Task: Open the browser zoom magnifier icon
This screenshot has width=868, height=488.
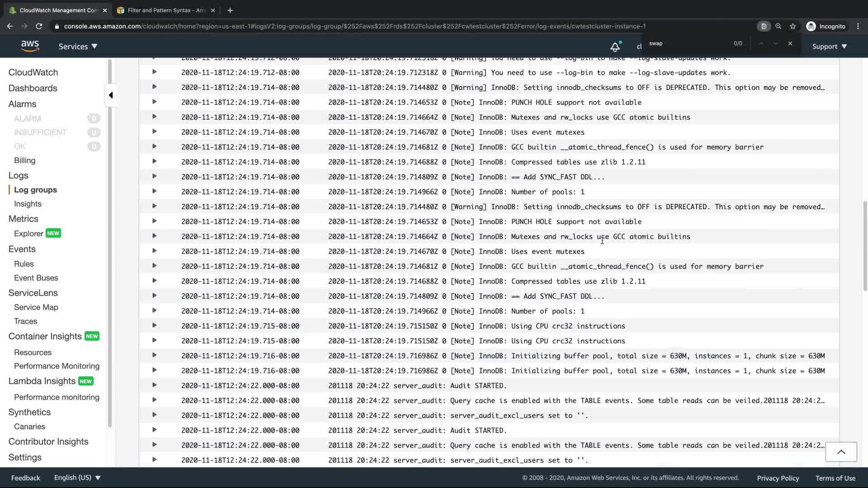Action: (778, 26)
